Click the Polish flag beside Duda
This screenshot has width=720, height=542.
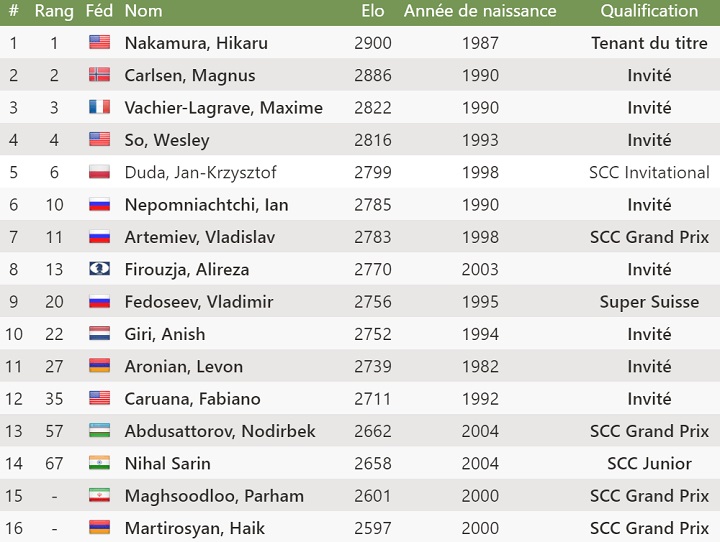pos(100,171)
